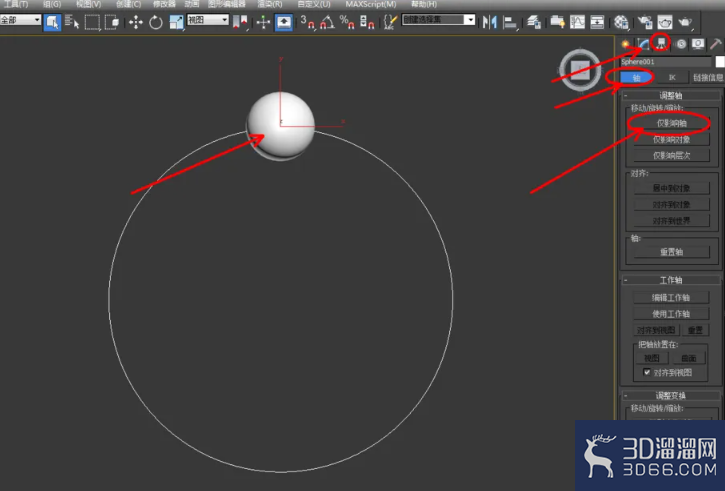
Task: Open the MAXScript(M) menu
Action: pos(371,4)
